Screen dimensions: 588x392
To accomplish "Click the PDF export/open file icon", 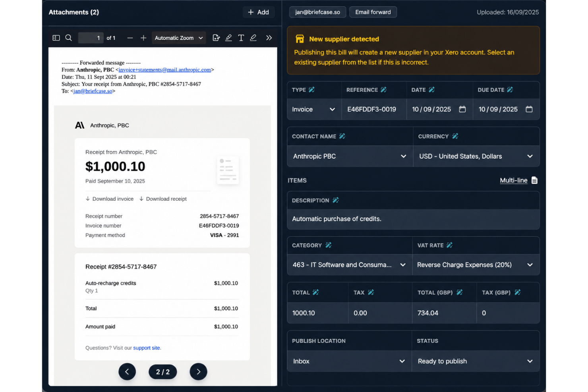I will click(216, 38).
